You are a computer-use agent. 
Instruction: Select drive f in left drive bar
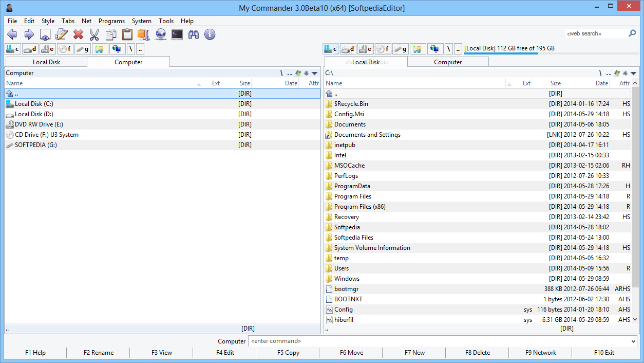[x=65, y=49]
